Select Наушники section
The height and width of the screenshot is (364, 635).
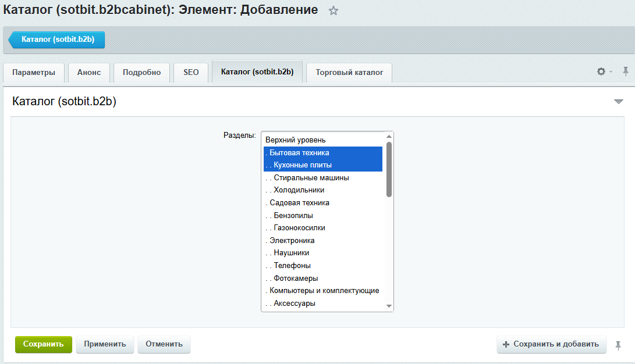[323, 253]
